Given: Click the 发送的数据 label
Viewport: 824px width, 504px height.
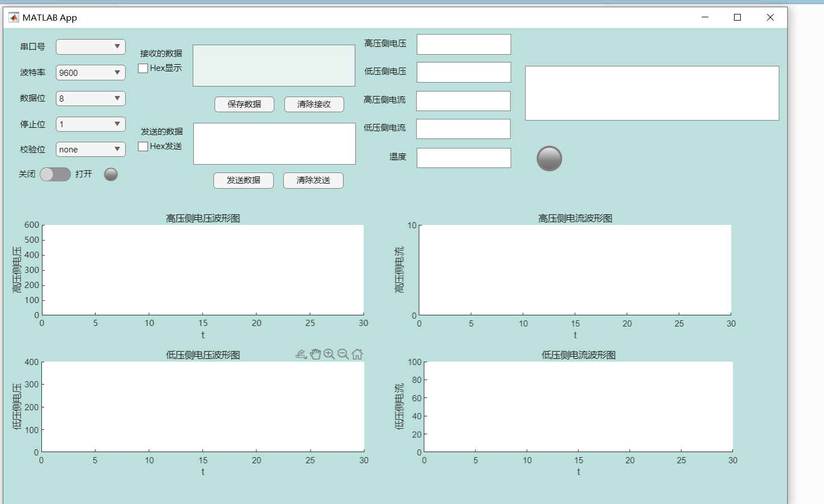Looking at the screenshot, I should click(x=161, y=132).
